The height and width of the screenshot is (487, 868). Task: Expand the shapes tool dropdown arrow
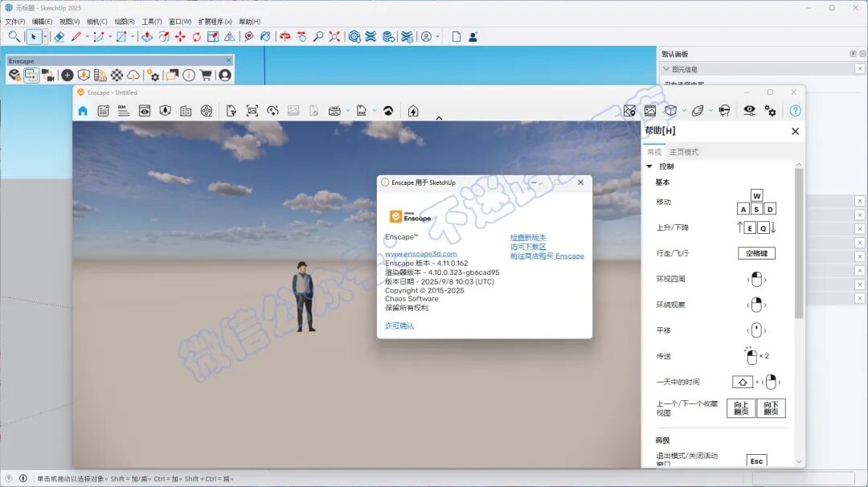(x=133, y=37)
